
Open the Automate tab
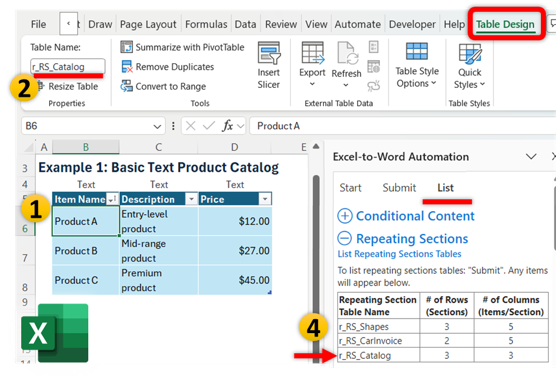point(357,24)
